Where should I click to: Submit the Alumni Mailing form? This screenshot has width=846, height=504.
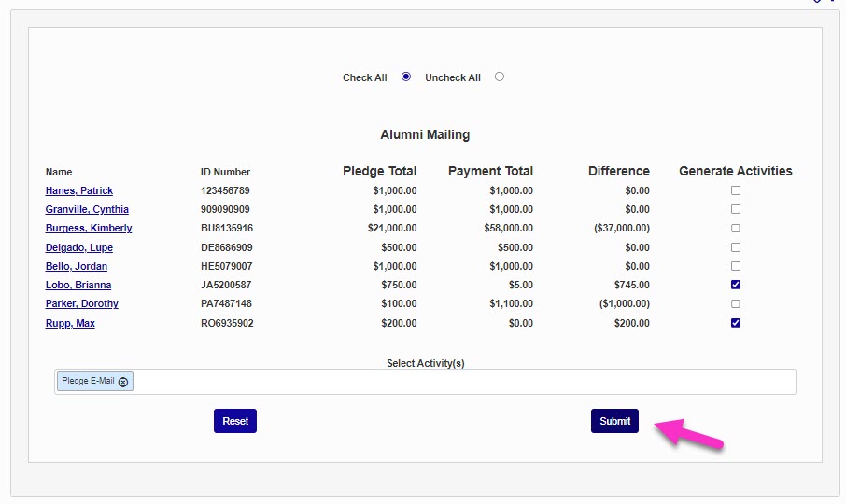pos(614,421)
